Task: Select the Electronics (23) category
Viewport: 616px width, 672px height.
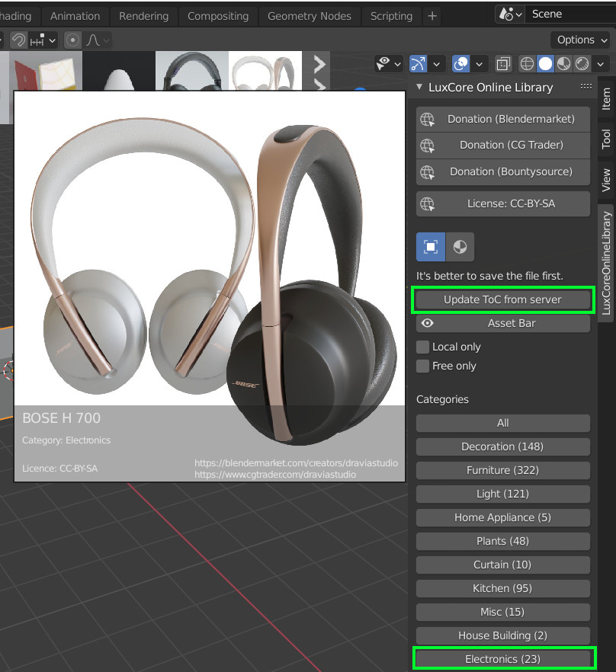Action: pos(503,659)
